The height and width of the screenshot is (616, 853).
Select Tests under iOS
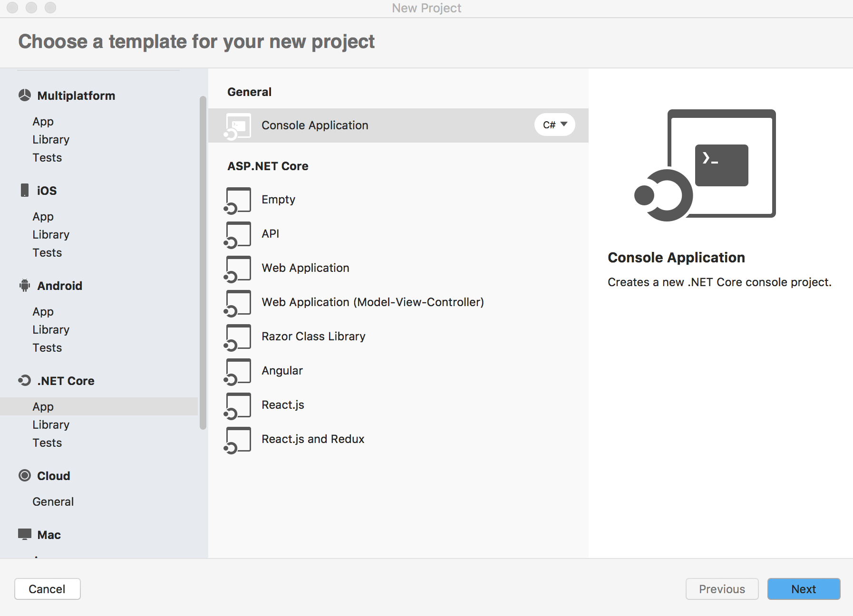pos(47,252)
